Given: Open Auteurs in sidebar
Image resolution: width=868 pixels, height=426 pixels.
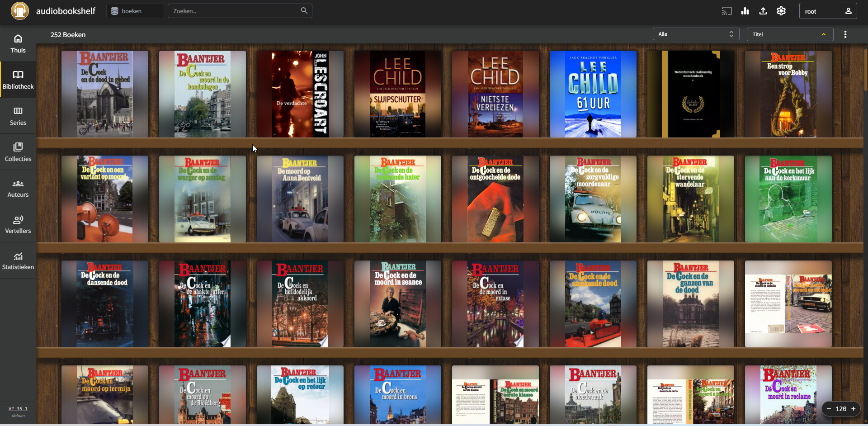Looking at the screenshot, I should click(x=18, y=188).
